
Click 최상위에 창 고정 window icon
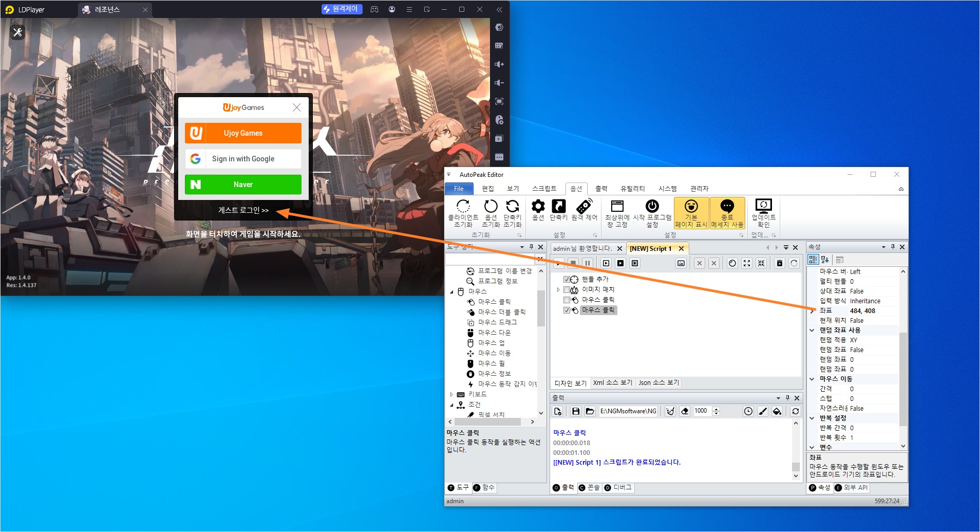coord(617,213)
